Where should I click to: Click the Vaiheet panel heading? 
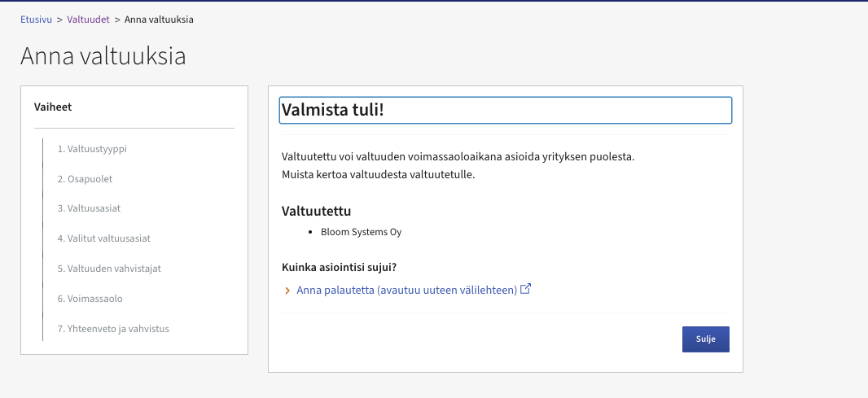pyautogui.click(x=53, y=107)
